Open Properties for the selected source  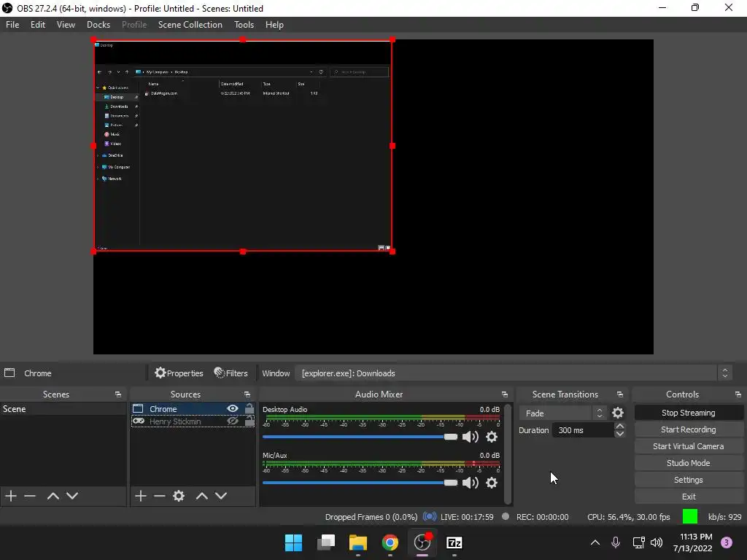tap(179, 373)
